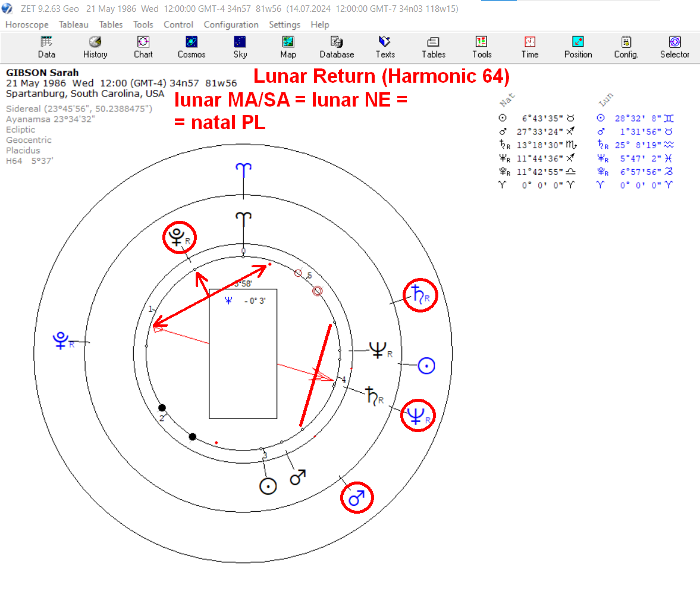Click lunar Saturn position 25° 8'19" row

tap(635, 145)
